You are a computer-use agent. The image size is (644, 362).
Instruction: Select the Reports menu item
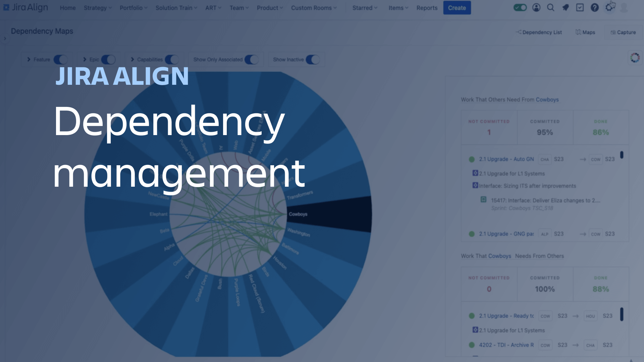[x=426, y=7]
